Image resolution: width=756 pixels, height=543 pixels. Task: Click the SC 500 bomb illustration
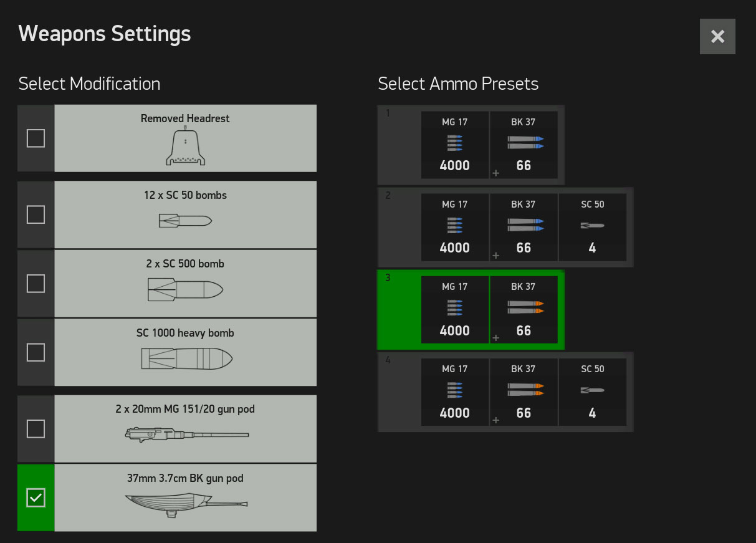pos(185,290)
